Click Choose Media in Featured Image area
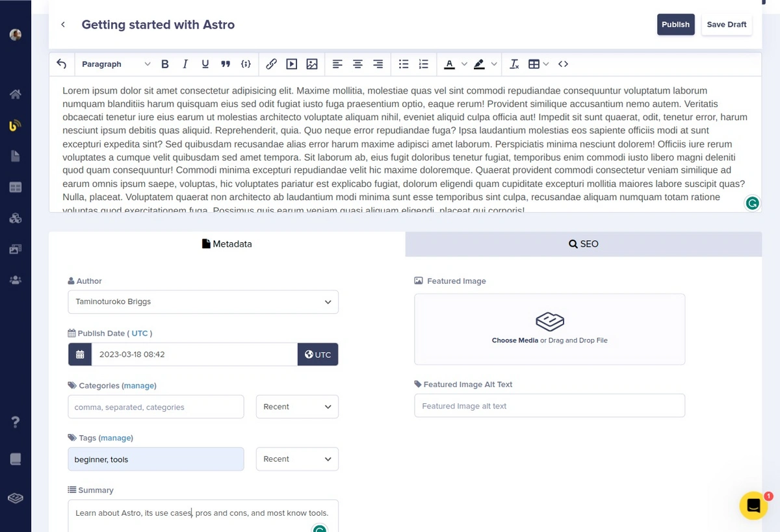This screenshot has width=780, height=532. [515, 340]
